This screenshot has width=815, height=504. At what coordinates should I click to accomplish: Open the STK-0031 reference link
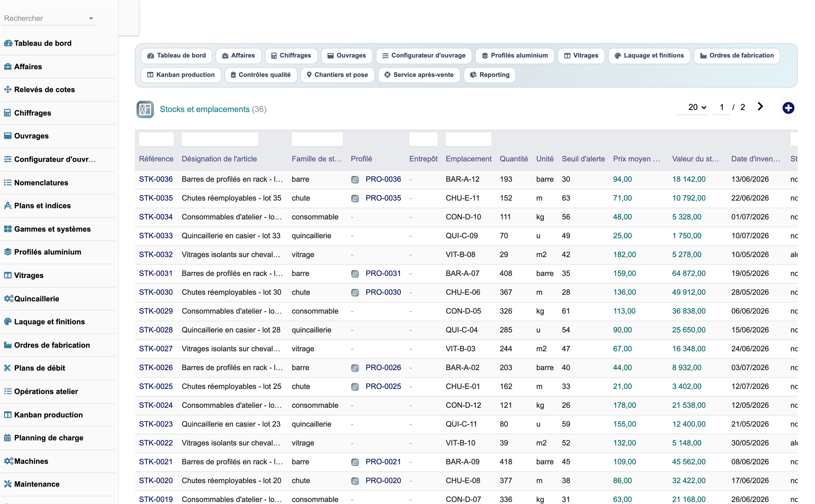tap(156, 273)
